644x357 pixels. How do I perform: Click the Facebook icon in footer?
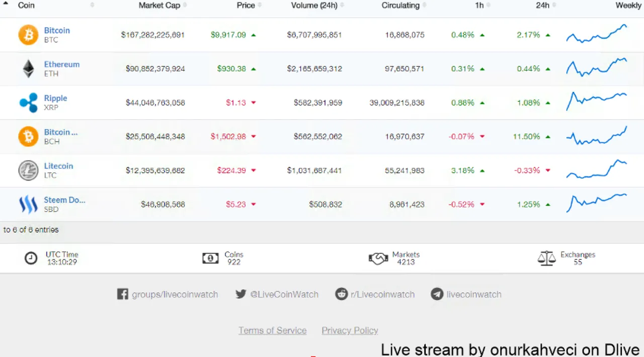point(122,294)
